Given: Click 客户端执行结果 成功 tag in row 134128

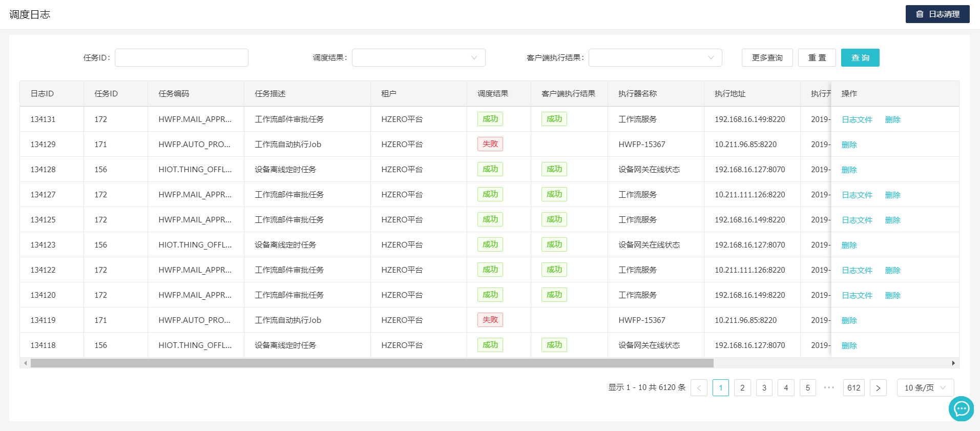Looking at the screenshot, I should [554, 169].
